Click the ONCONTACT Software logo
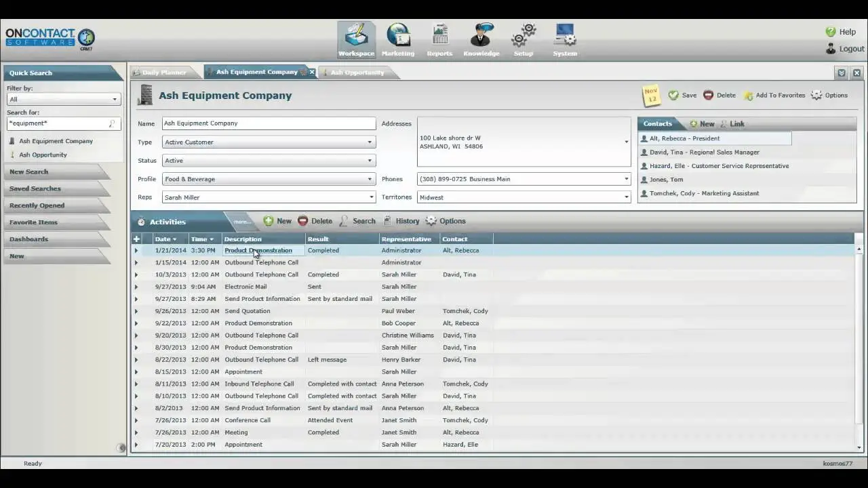This screenshot has height=488, width=868. [50, 37]
